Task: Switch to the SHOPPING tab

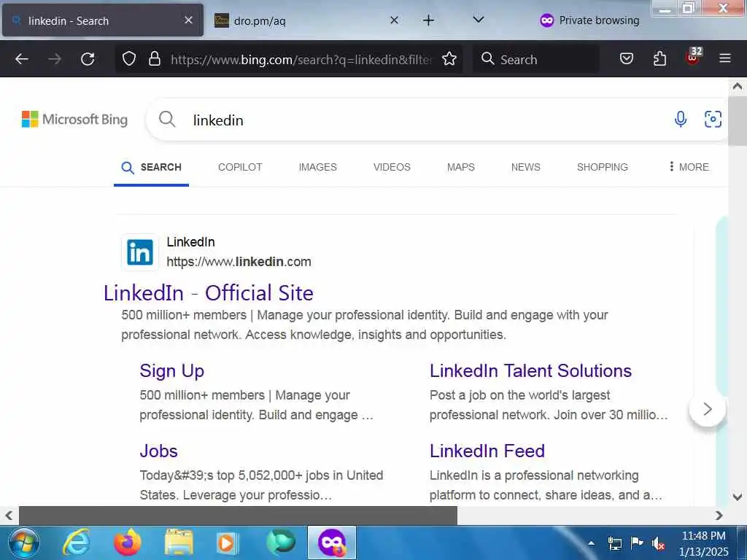Action: (602, 167)
